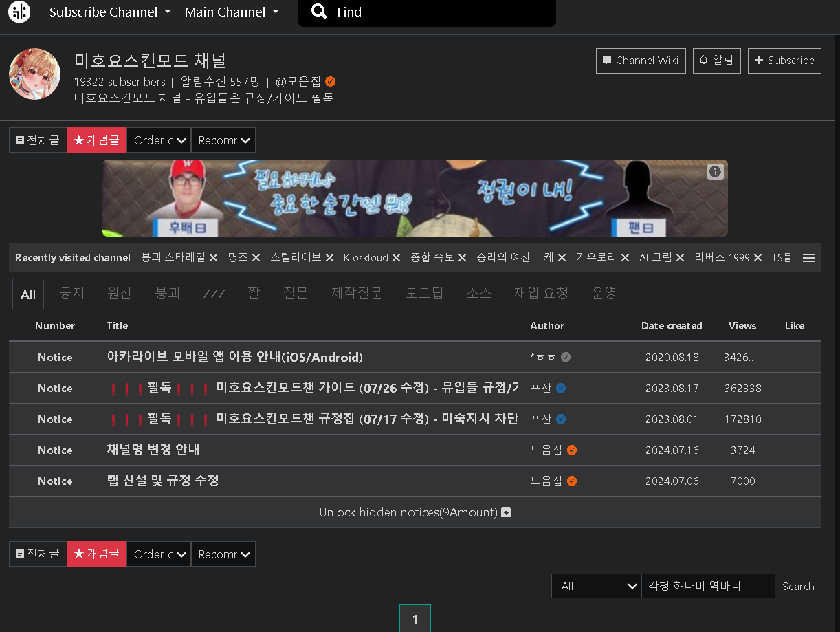Remove 리버스 1999 from recent channels
This screenshot has width=840, height=632.
[x=758, y=258]
